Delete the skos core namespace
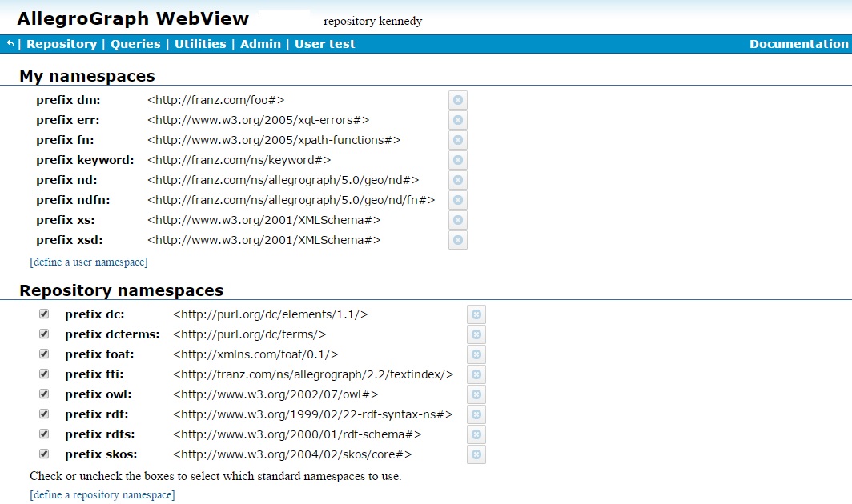The height and width of the screenshot is (504, 852). point(476,454)
